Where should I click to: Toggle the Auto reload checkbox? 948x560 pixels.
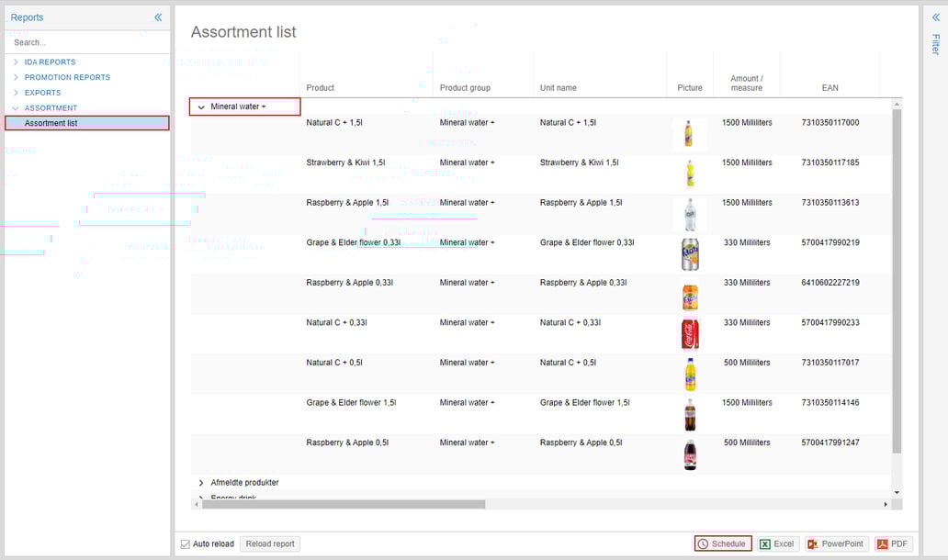pos(186,543)
